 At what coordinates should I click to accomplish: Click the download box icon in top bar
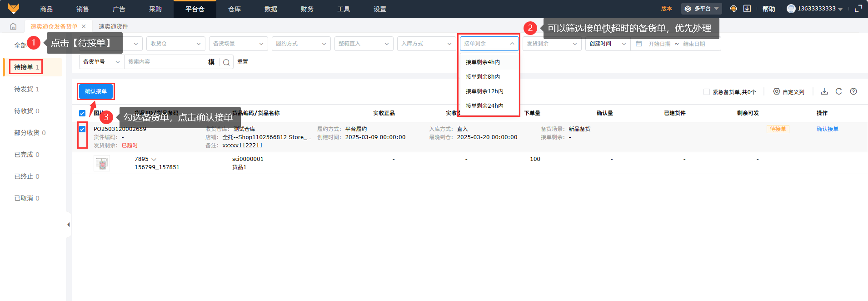(747, 9)
